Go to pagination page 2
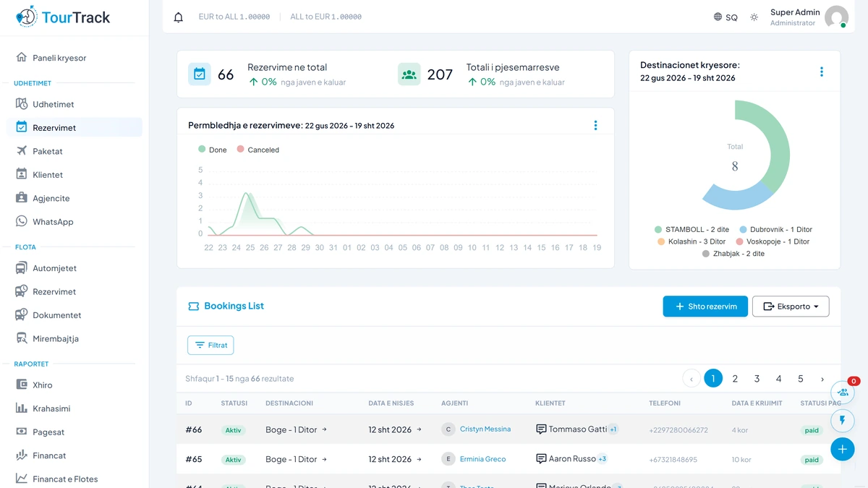Screen dimensions: 868x488 (x=735, y=379)
